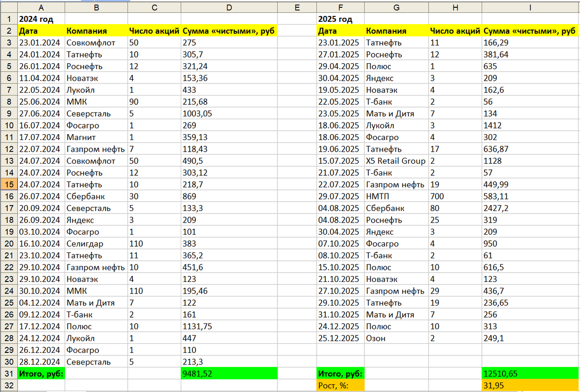Select row 31 header
This screenshot has width=580, height=392.
click(x=9, y=374)
